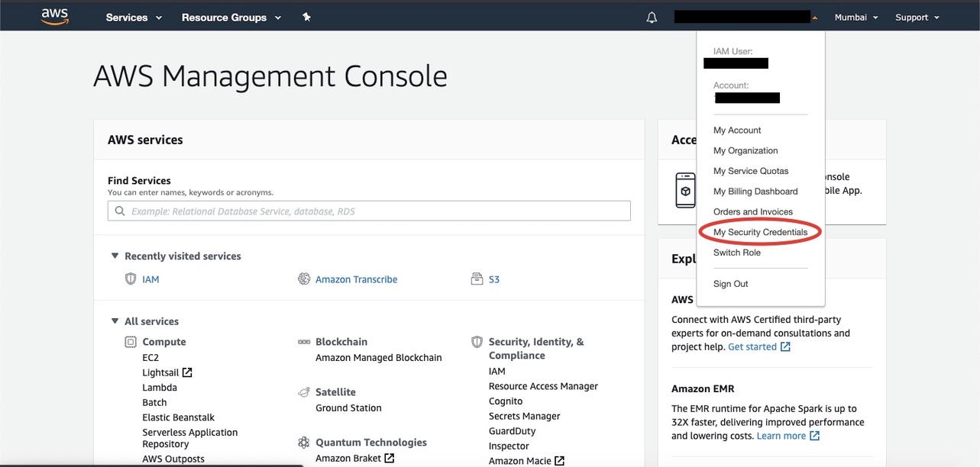Open S3 via its bucket icon
The width and height of the screenshot is (980, 467).
tap(477, 279)
